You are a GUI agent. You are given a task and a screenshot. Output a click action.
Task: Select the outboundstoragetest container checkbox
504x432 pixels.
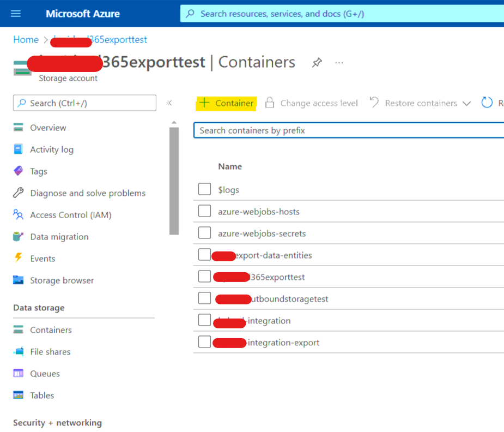click(x=204, y=298)
